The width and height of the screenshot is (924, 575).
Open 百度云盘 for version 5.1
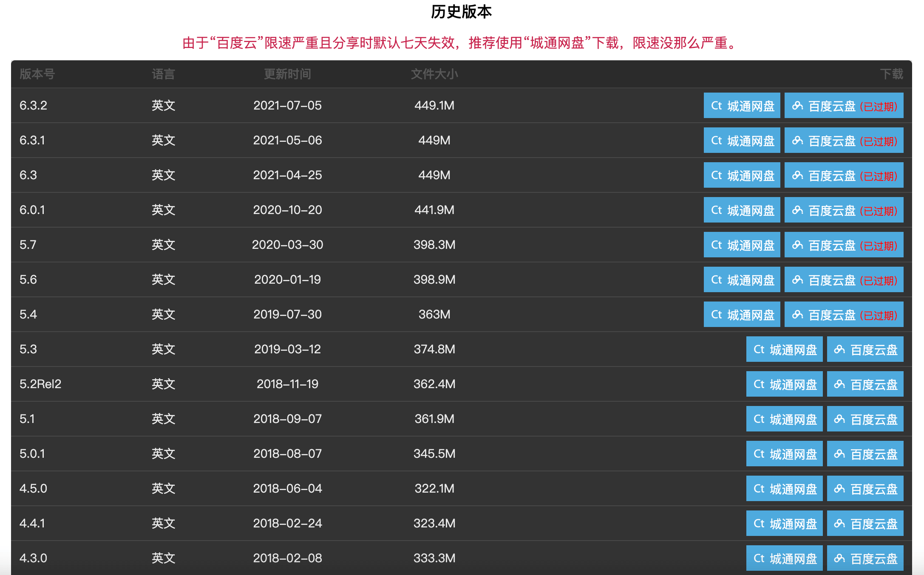coord(865,419)
